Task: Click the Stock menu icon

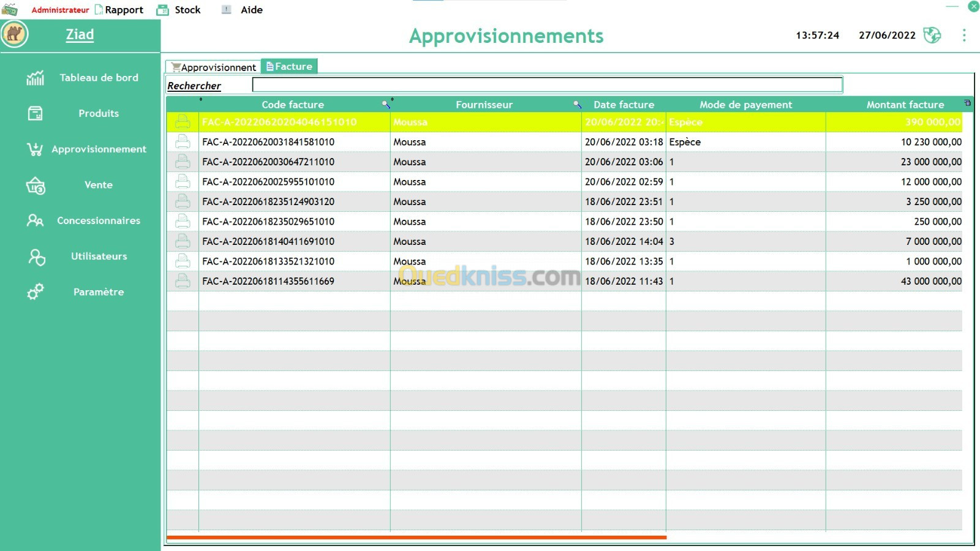Action: point(162,10)
